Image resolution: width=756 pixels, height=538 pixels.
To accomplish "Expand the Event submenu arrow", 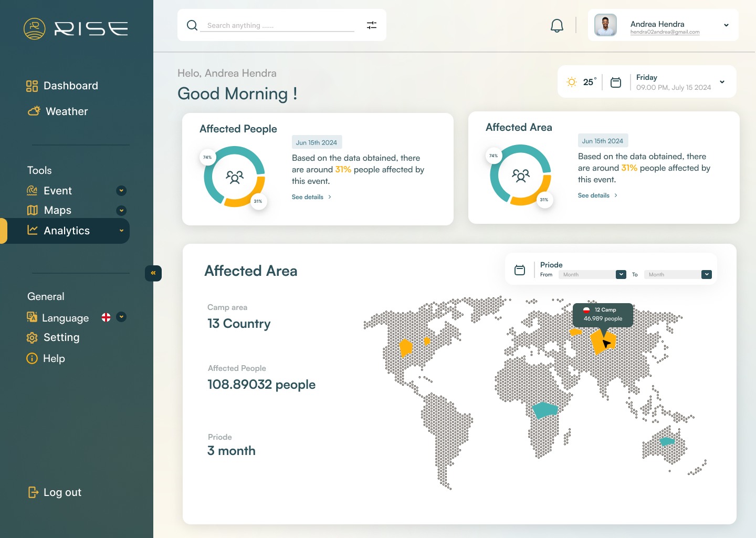I will pyautogui.click(x=121, y=191).
